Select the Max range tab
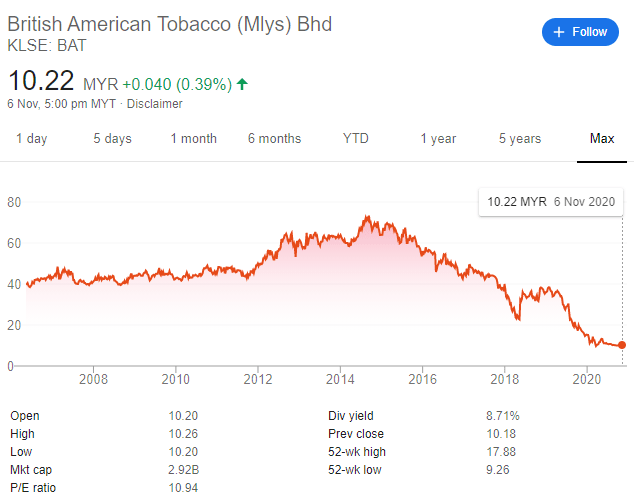 coord(601,139)
